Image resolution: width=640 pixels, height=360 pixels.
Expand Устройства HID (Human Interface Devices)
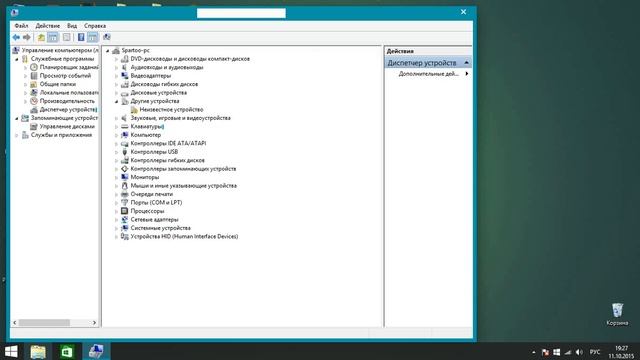(x=116, y=236)
